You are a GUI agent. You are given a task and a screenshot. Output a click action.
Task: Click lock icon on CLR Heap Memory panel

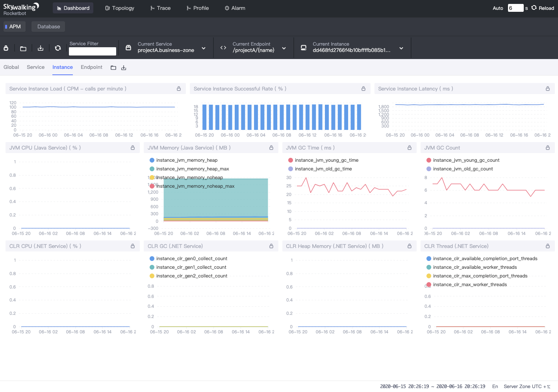(410, 246)
